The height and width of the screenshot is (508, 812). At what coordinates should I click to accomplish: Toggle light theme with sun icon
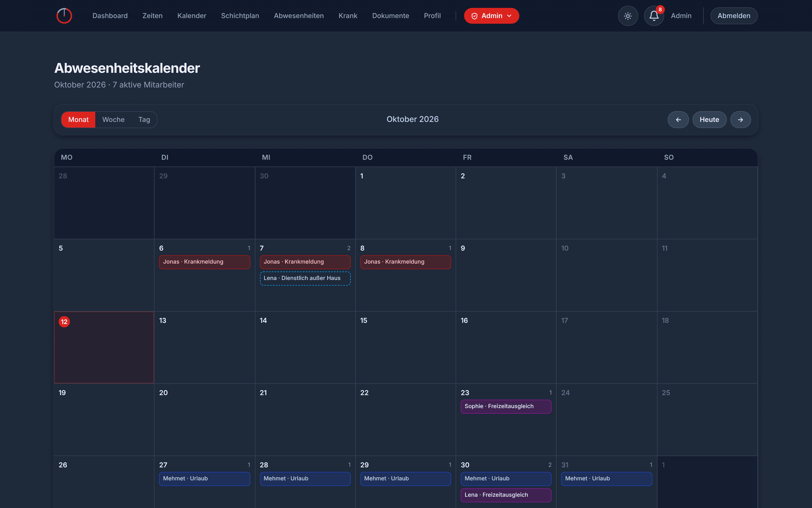(x=628, y=16)
